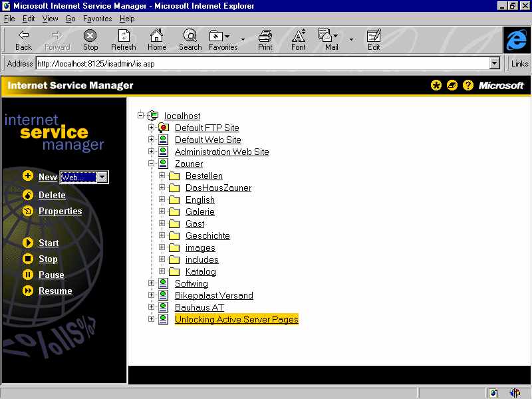This screenshot has height=399, width=532.
Task: Expand Unlocking Active Server Pages node
Action: pyautogui.click(x=152, y=319)
